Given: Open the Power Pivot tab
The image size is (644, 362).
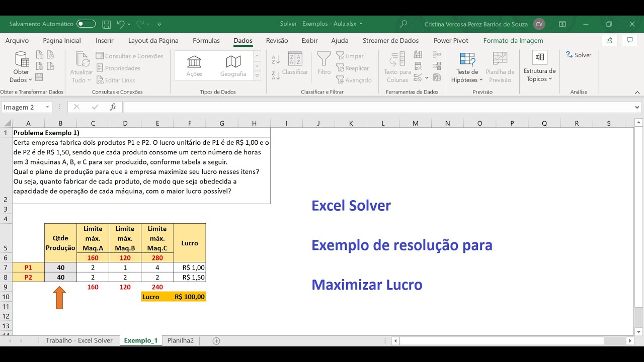Looking at the screenshot, I should coord(451,41).
